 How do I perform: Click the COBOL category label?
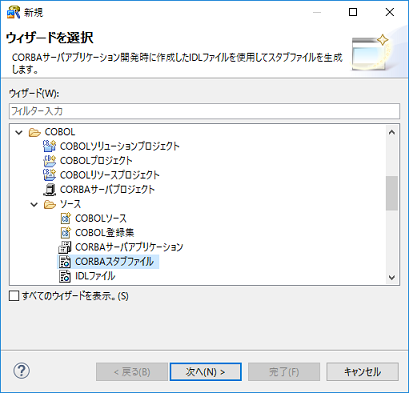tap(60, 132)
